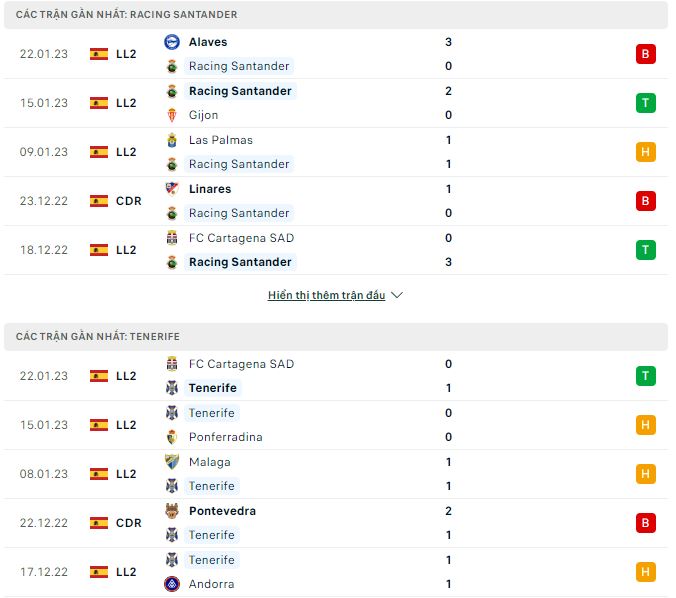Click green T badge for Gijon match
Viewport: 676px width, 598px height.
tap(645, 103)
